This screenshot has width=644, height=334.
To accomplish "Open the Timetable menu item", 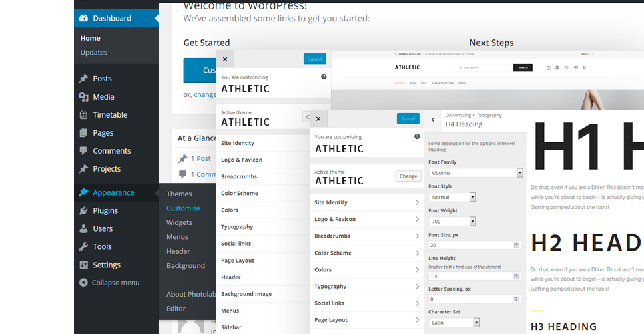I will tap(116, 115).
